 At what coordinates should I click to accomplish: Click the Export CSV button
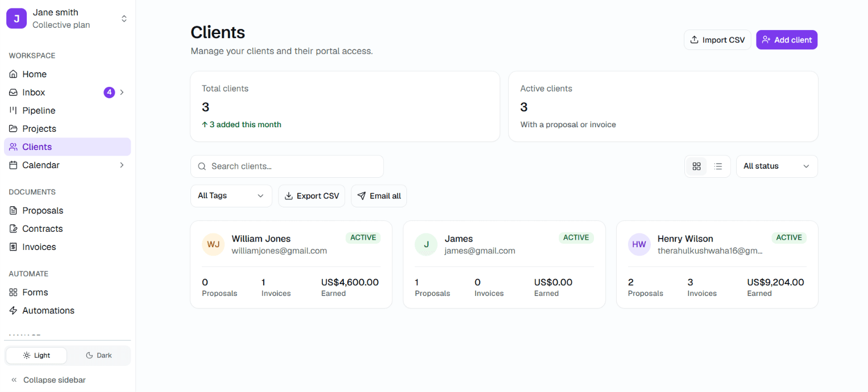(x=312, y=196)
